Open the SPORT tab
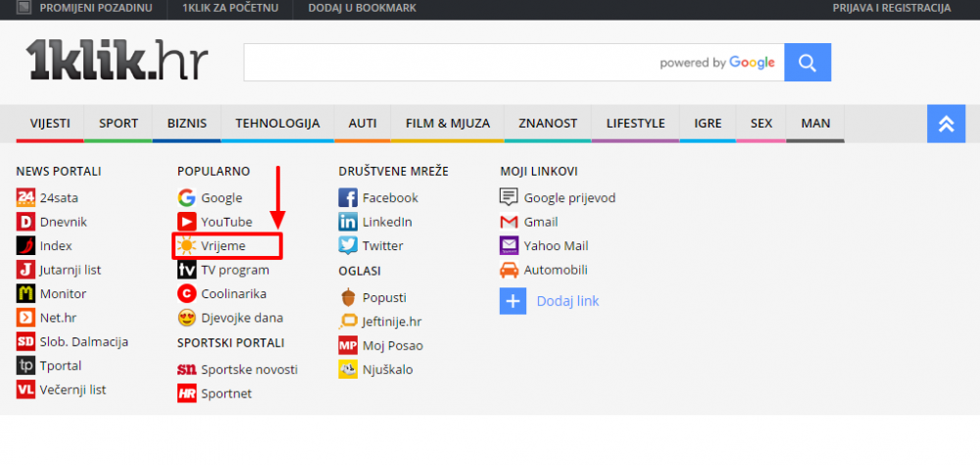Viewport: 980px width, 465px height. tap(119, 124)
